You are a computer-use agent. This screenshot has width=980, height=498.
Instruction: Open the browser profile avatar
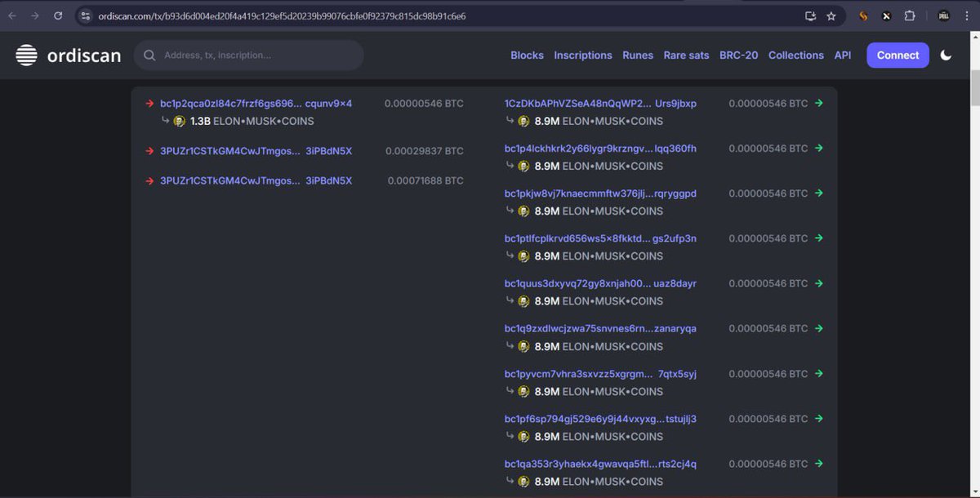pos(943,16)
